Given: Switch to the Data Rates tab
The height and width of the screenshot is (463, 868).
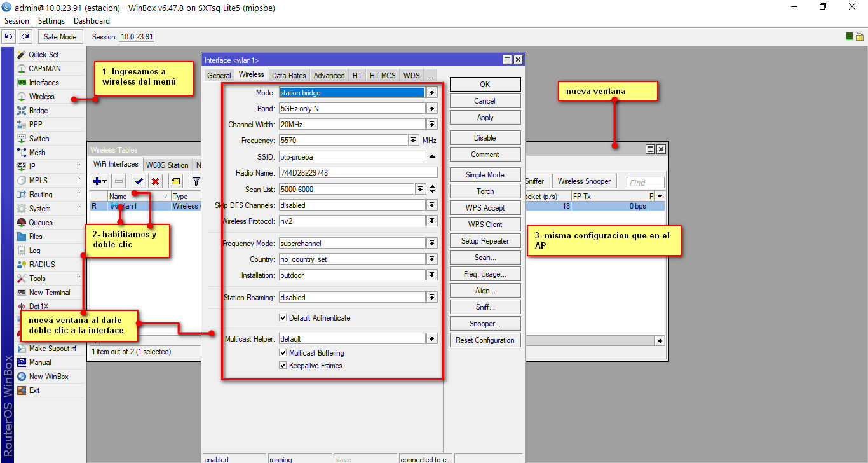Looking at the screenshot, I should pyautogui.click(x=288, y=76).
